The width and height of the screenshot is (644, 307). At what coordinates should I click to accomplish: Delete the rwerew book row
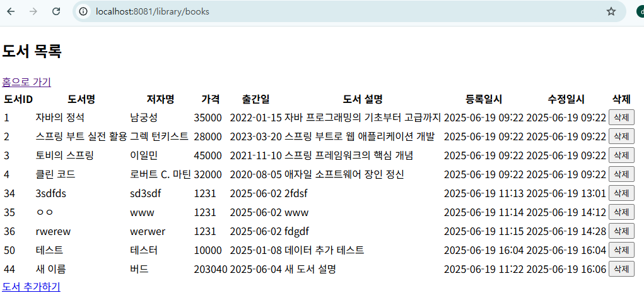point(621,231)
